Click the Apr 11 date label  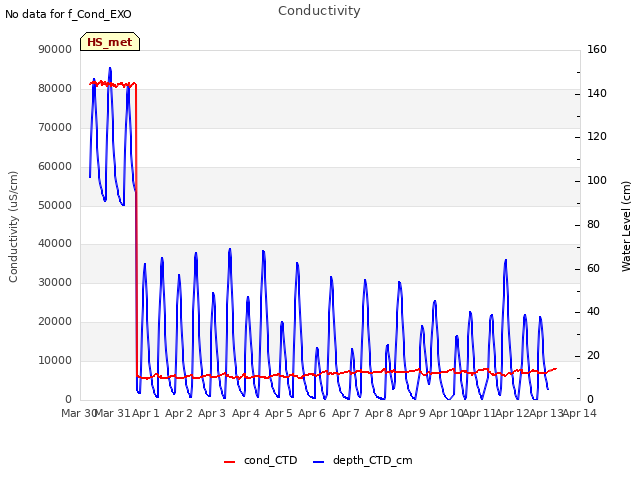(x=480, y=413)
